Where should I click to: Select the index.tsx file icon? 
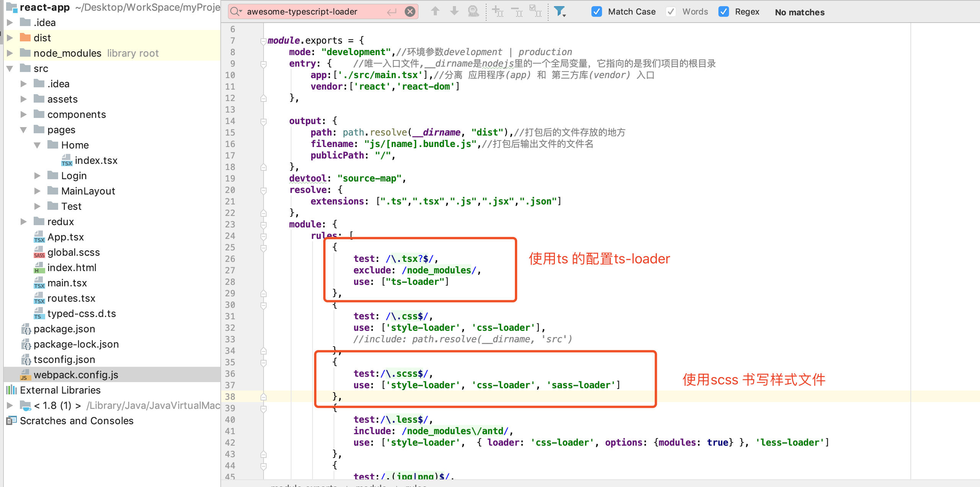point(67,160)
